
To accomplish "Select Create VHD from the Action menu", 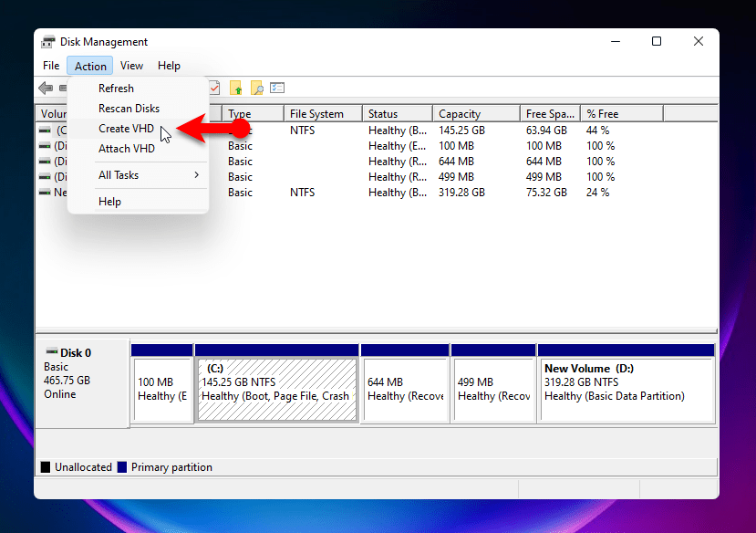I will pyautogui.click(x=125, y=128).
